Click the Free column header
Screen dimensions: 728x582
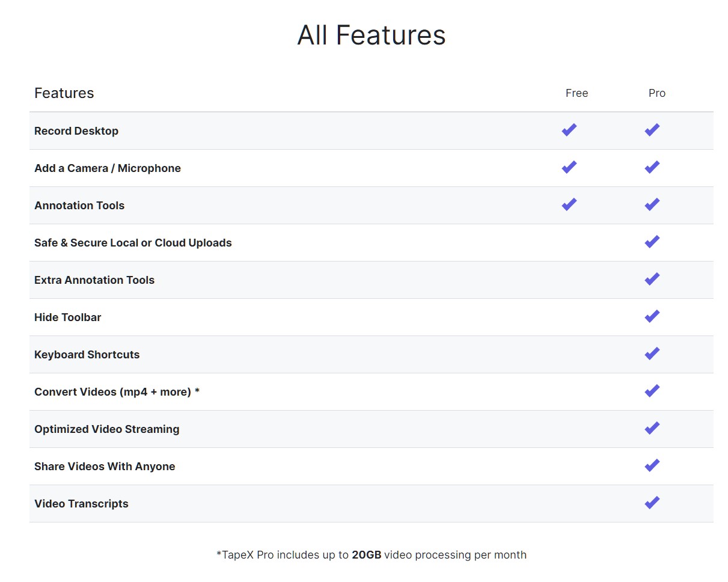(x=577, y=93)
